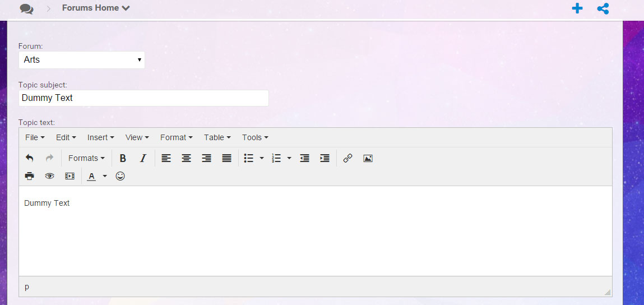Click the blue plus button
Screen dimensions: 644x305
[x=577, y=8]
